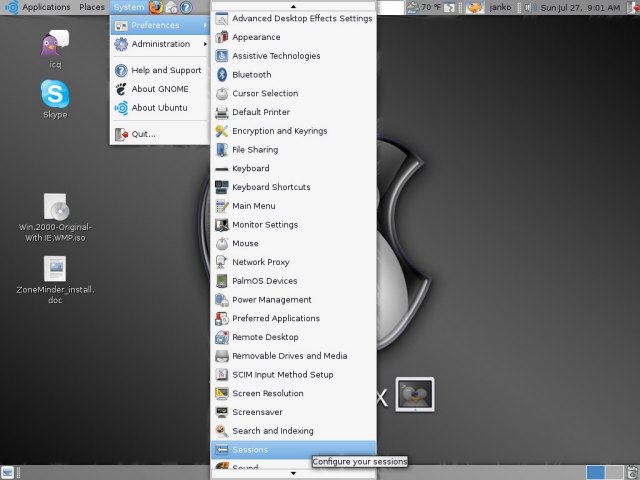Switch to the first workspace

[x=596, y=473]
